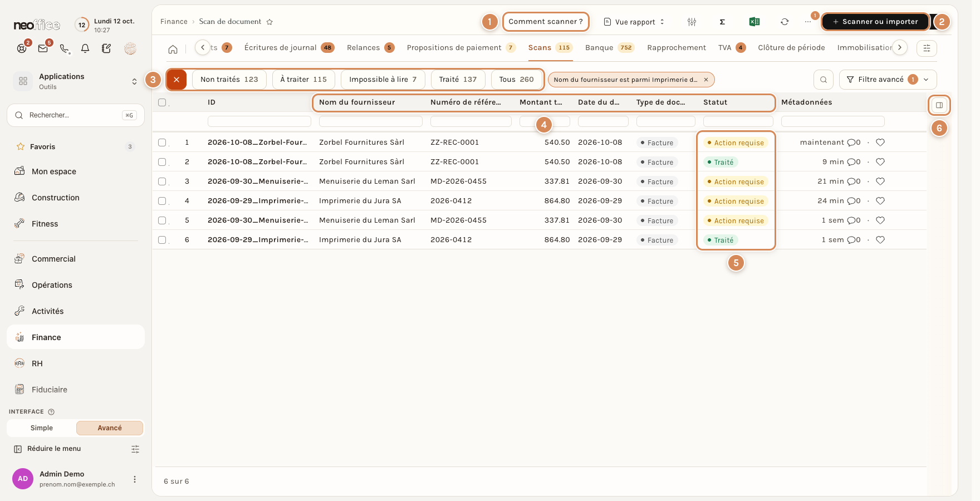This screenshot has height=501, width=980.
Task: Open the phone calls icon
Action: (65, 48)
